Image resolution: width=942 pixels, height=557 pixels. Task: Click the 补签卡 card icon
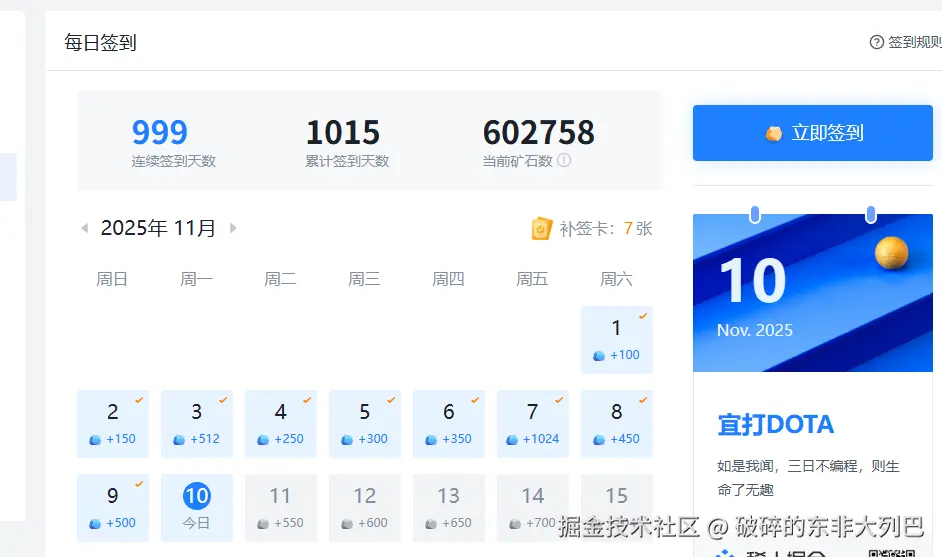[x=541, y=228]
